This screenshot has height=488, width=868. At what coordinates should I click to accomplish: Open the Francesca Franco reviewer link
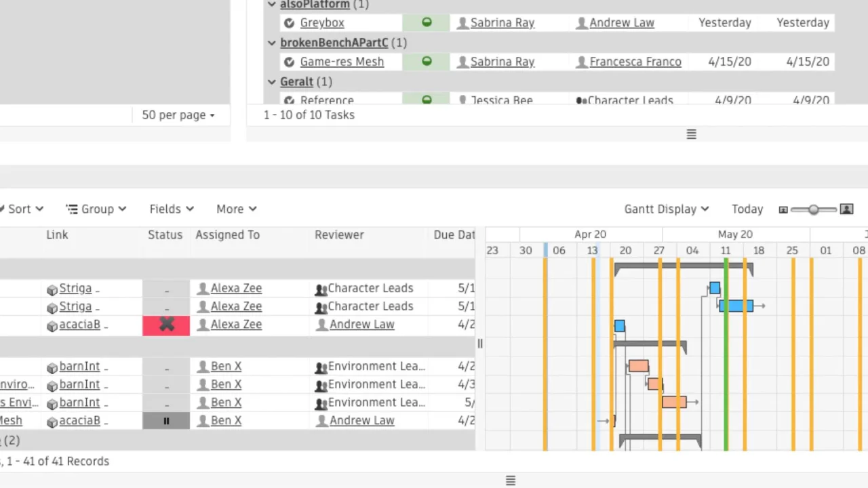635,62
